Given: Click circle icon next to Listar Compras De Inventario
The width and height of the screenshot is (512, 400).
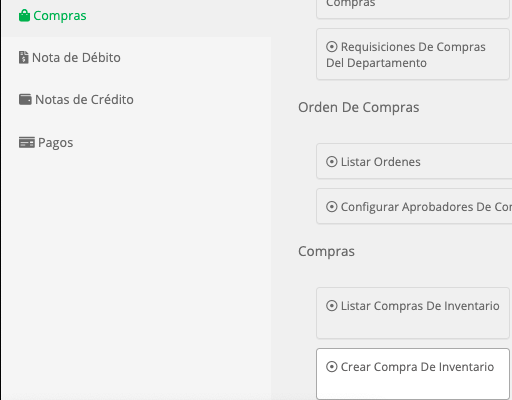Looking at the screenshot, I should click(x=332, y=306).
